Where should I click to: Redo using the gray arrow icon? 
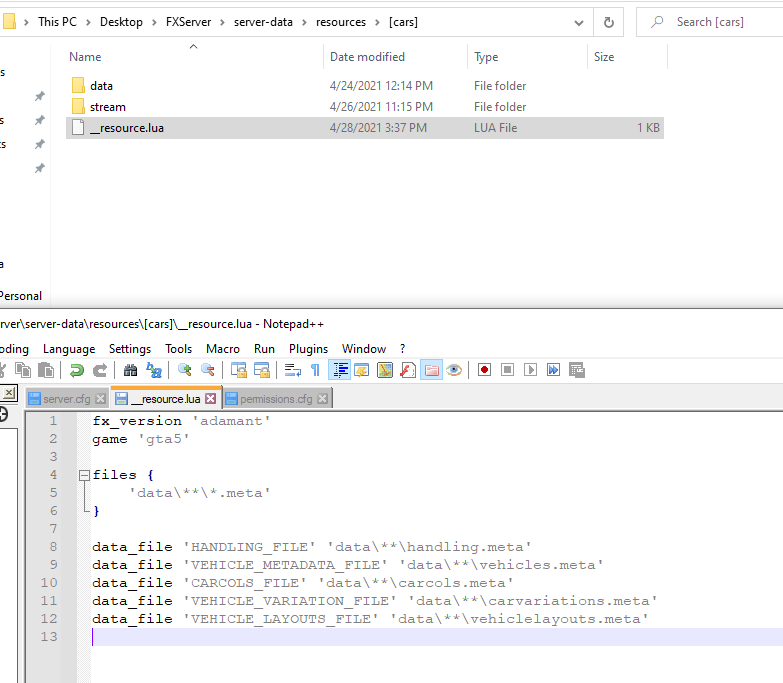(x=100, y=370)
